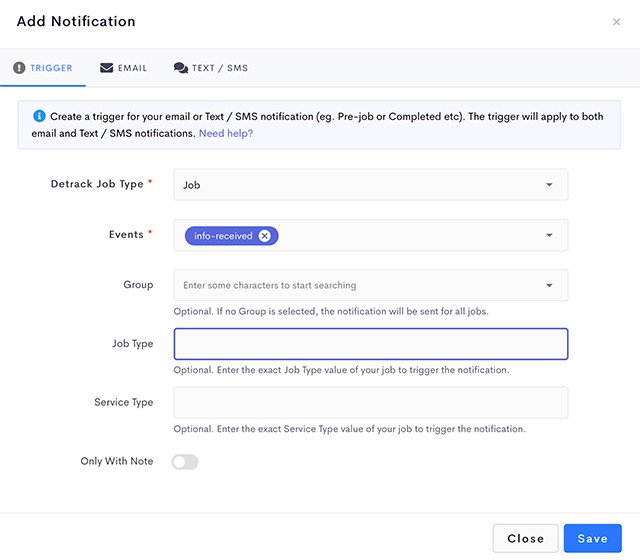Close the Add Notification dialog with X
The image size is (640, 560).
click(x=616, y=22)
